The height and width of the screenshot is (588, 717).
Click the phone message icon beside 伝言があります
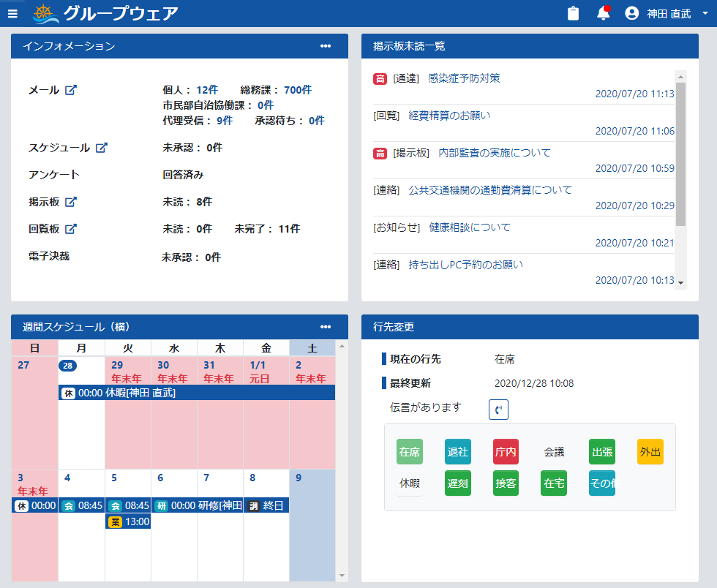coord(498,410)
